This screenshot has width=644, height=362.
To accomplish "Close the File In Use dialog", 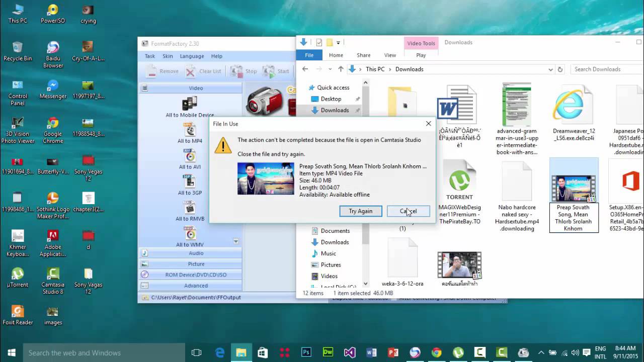I will click(x=428, y=124).
